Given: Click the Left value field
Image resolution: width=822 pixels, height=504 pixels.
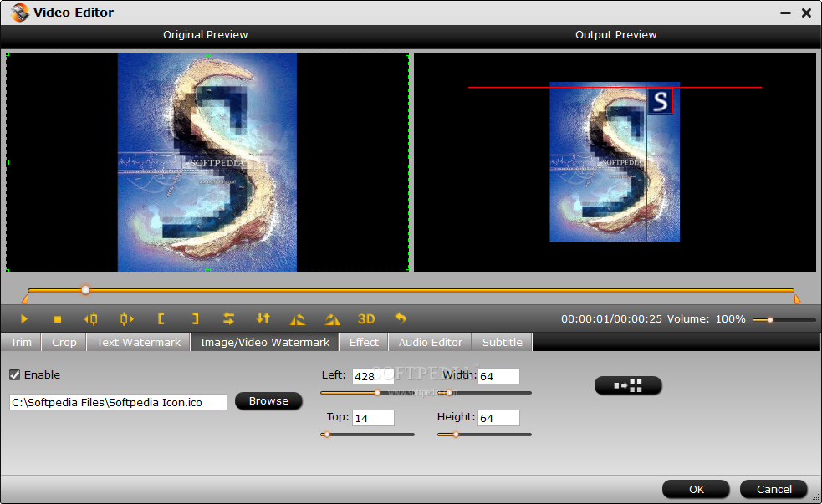Looking at the screenshot, I should (x=373, y=376).
